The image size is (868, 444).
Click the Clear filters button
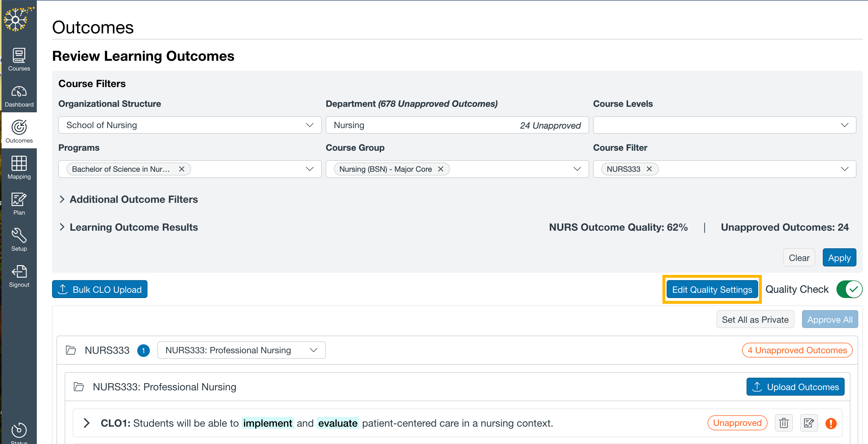pyautogui.click(x=799, y=258)
